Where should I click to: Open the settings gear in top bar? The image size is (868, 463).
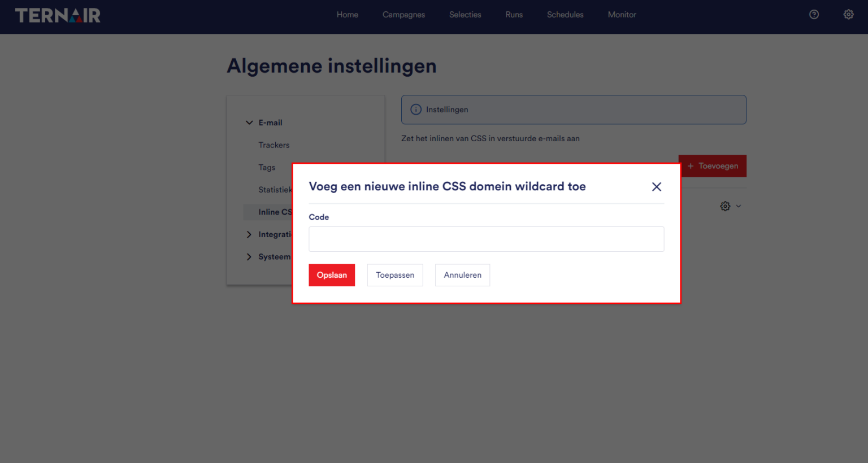coord(848,15)
